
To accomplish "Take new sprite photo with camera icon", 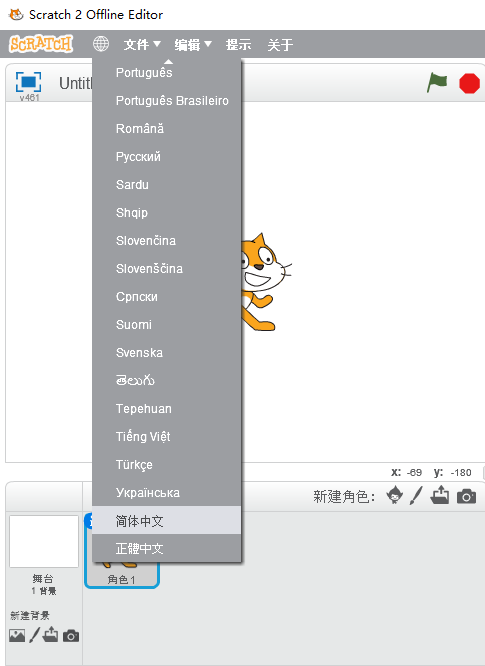I will [x=466, y=496].
